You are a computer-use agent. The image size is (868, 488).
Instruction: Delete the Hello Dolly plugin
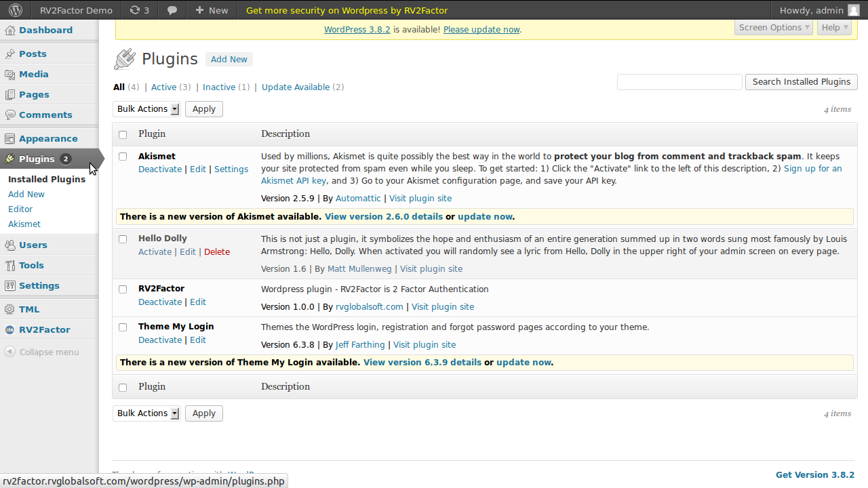point(217,251)
